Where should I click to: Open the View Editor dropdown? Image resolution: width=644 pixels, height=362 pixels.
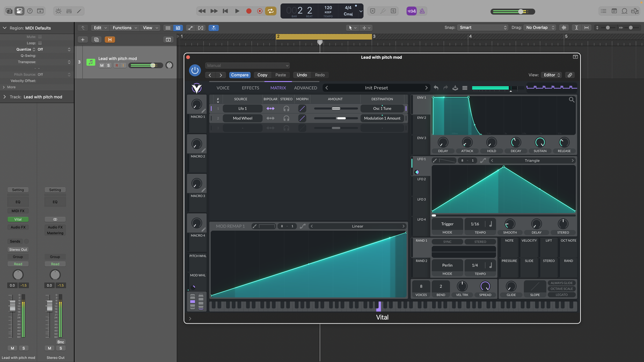551,75
